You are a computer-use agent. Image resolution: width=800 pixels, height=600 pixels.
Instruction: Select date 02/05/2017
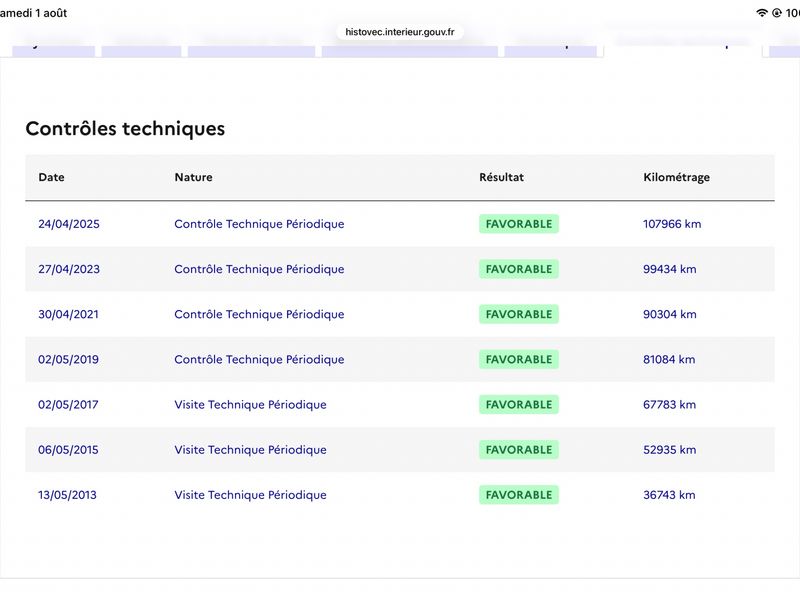68,405
